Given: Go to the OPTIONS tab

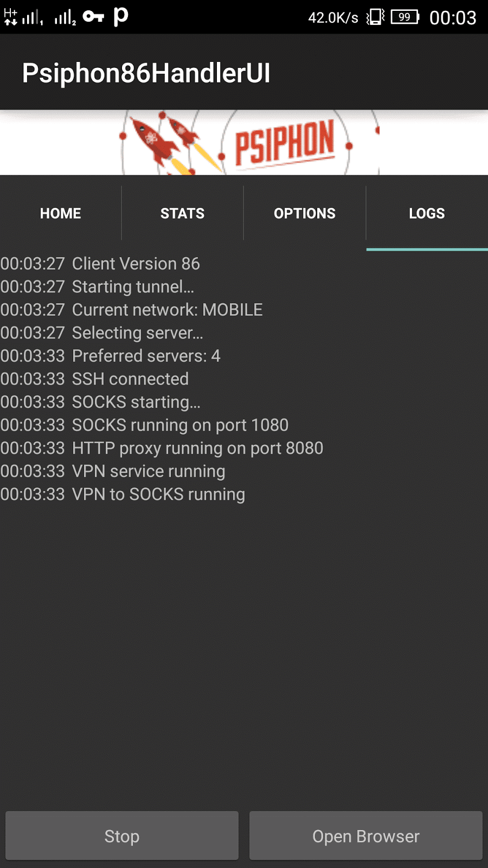Looking at the screenshot, I should coord(305,213).
